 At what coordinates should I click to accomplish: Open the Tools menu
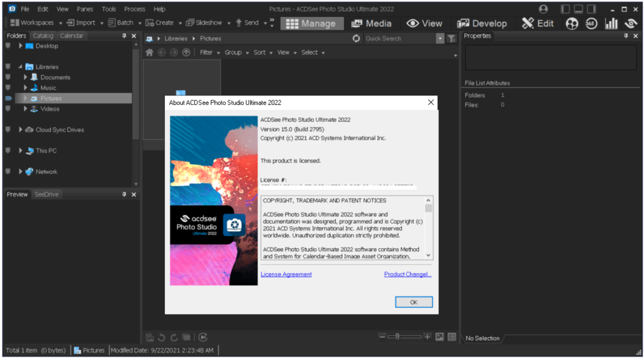tap(109, 9)
